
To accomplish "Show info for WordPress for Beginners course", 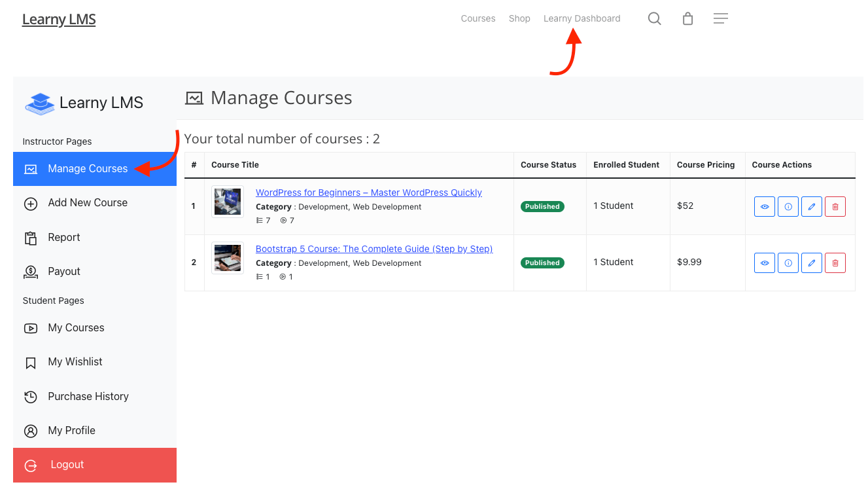I will click(788, 206).
